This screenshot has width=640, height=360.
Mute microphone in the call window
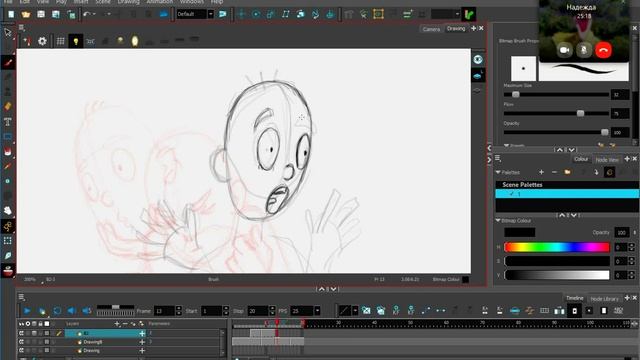584,50
